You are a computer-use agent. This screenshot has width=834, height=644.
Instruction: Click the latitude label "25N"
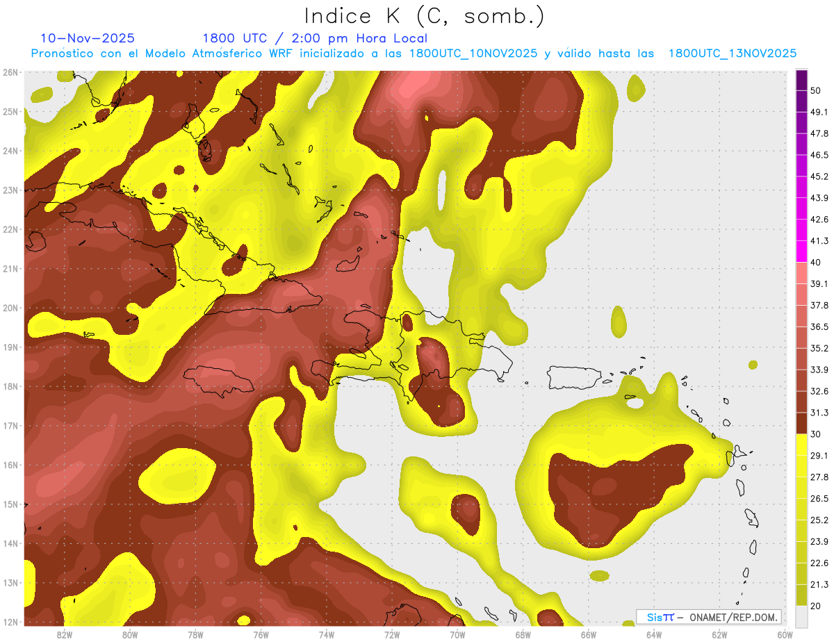click(10, 112)
